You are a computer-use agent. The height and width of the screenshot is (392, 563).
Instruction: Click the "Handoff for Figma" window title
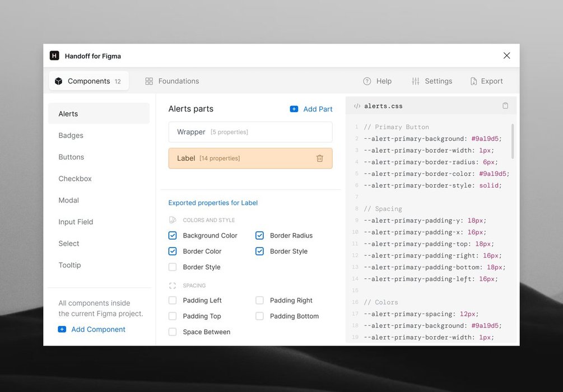coord(92,56)
